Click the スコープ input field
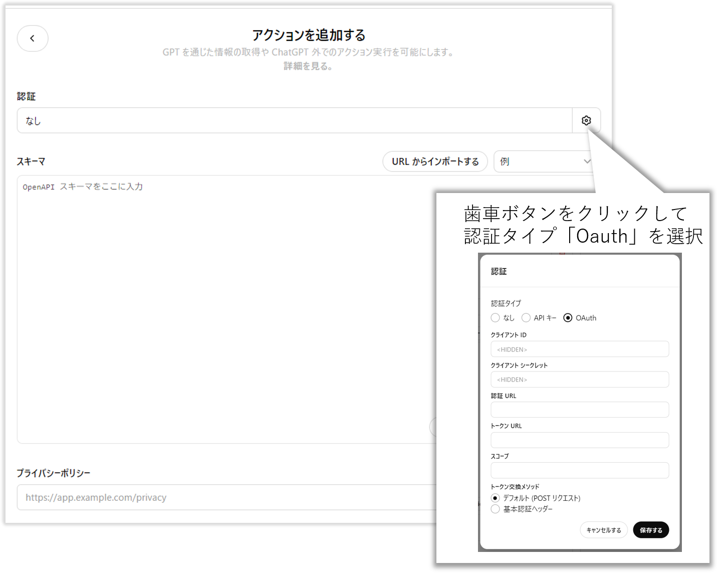The height and width of the screenshot is (573, 728). [580, 470]
